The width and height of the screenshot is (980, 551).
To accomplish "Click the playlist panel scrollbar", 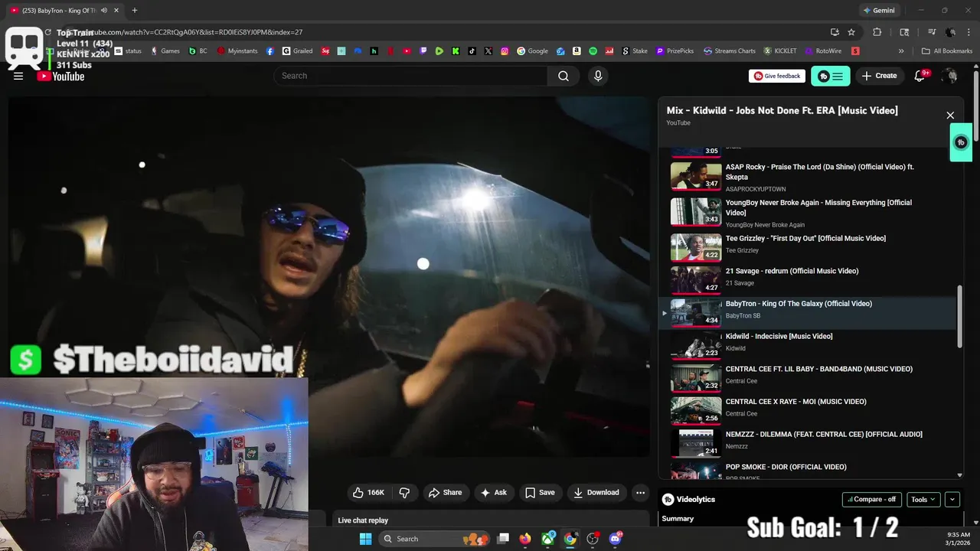I will coord(960,317).
